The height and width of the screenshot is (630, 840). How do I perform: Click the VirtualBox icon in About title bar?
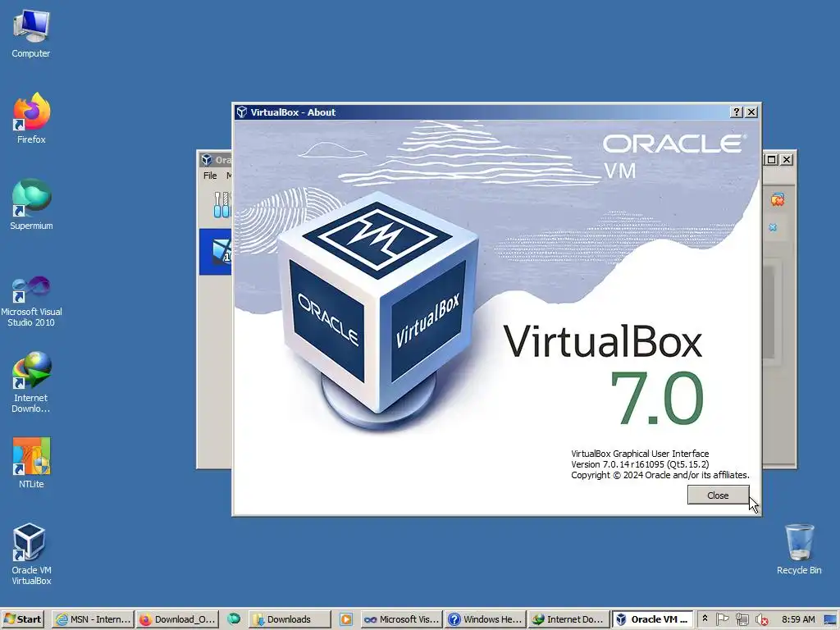point(242,112)
